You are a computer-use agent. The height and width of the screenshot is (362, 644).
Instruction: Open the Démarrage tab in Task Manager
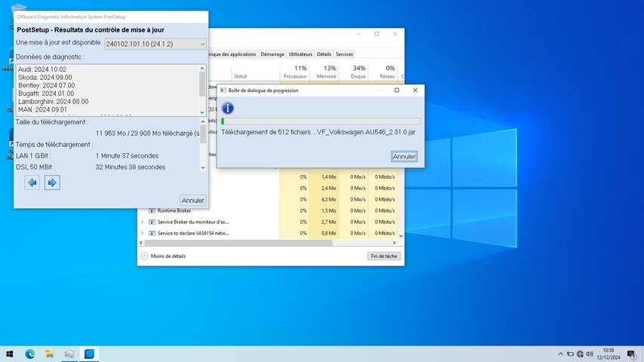tap(272, 54)
